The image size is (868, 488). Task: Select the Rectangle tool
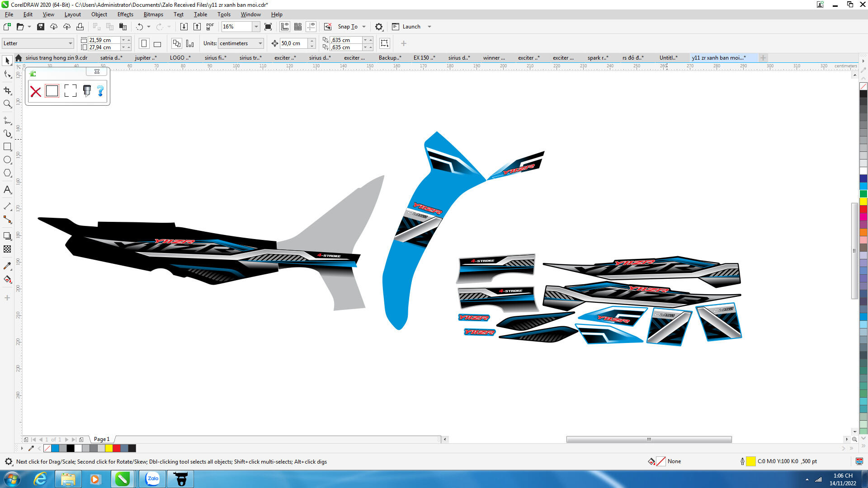(x=7, y=147)
